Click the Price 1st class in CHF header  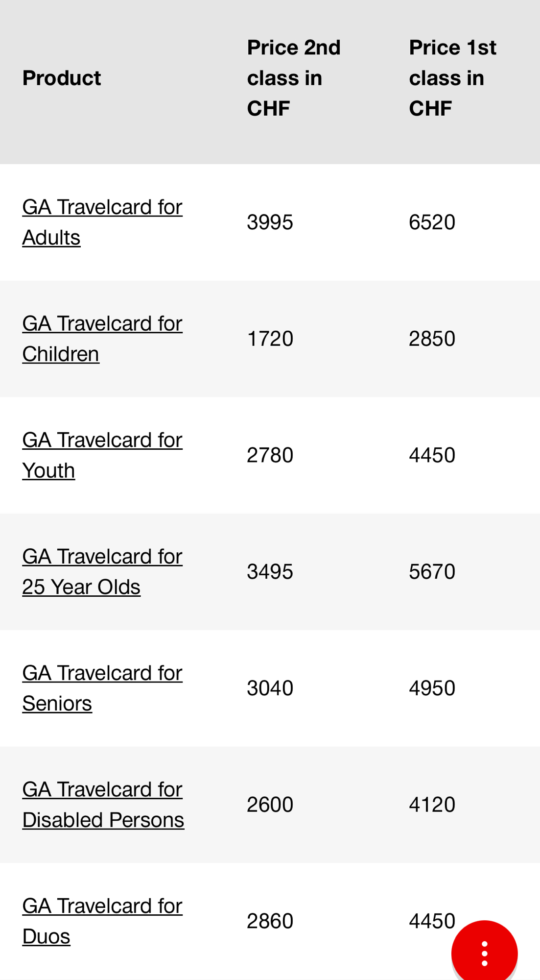click(452, 78)
